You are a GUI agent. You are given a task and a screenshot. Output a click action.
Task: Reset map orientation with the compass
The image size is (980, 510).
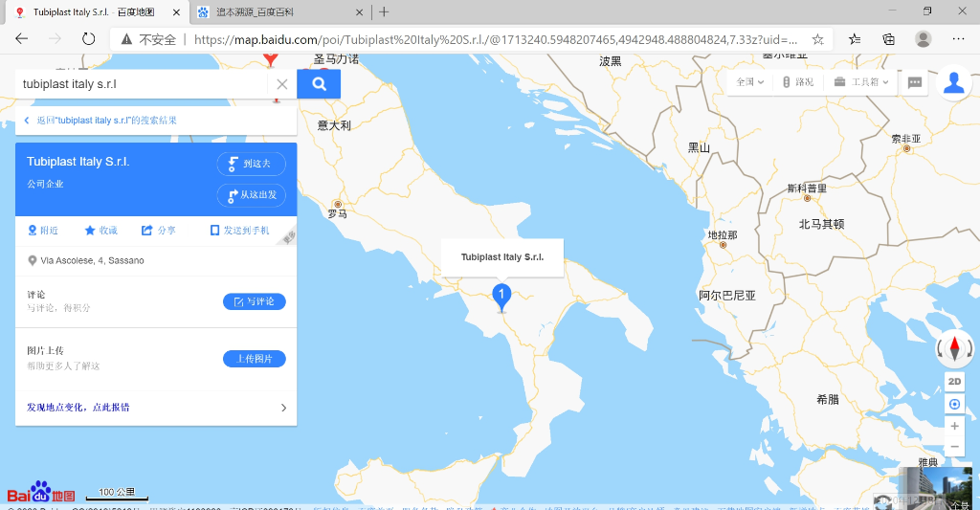click(x=954, y=348)
